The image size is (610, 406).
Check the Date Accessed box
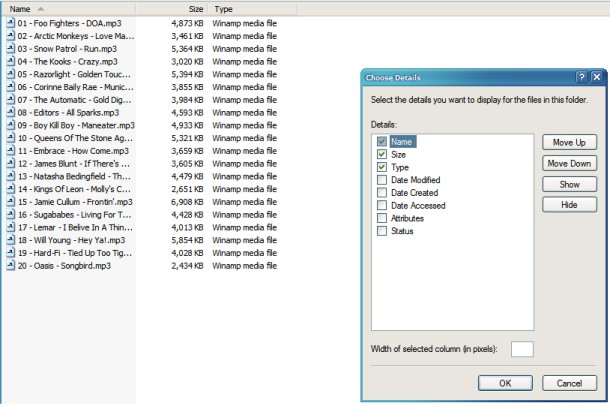[382, 205]
